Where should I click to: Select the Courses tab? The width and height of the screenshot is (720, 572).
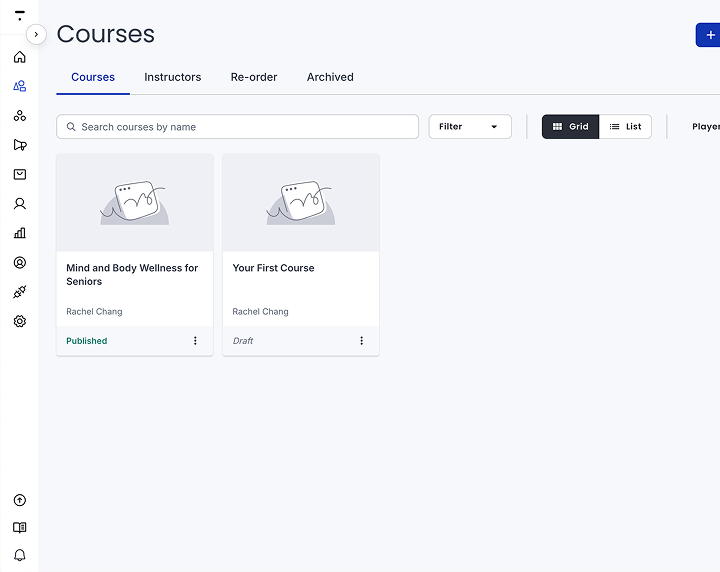point(93,77)
